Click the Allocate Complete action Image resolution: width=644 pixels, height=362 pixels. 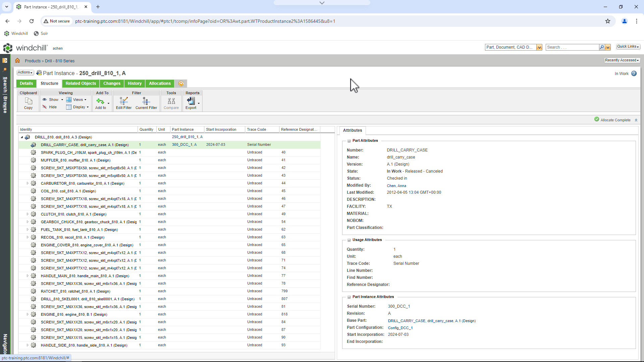click(x=612, y=120)
